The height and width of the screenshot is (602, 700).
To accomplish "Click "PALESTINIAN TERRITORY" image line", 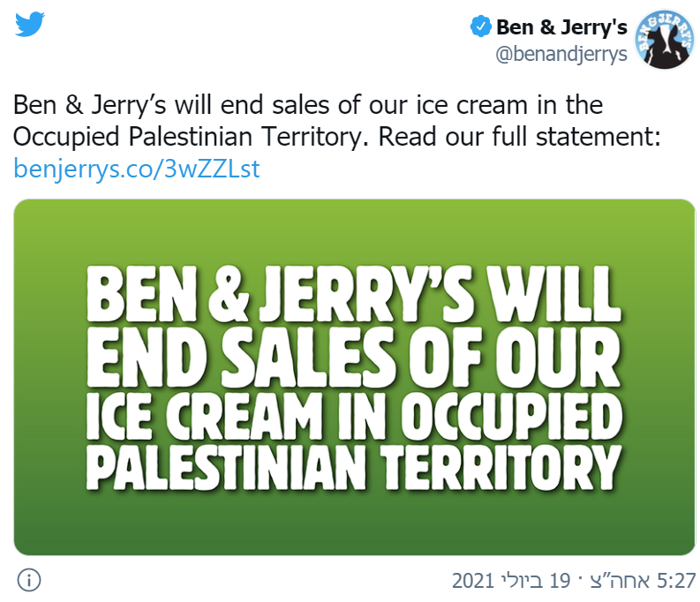I will pyautogui.click(x=354, y=470).
